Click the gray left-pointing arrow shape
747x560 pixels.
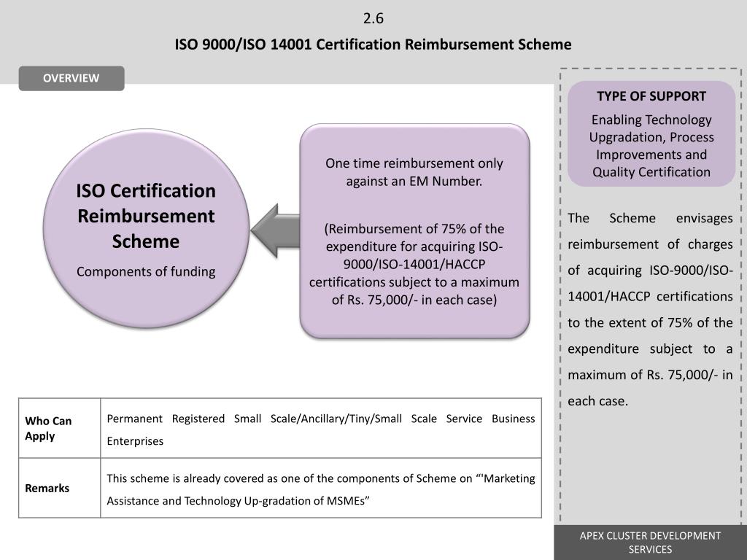click(x=275, y=230)
